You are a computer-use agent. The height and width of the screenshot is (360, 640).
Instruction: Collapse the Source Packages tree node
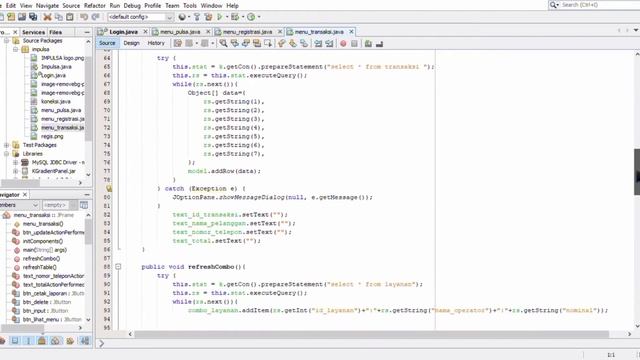pyautogui.click(x=7, y=41)
